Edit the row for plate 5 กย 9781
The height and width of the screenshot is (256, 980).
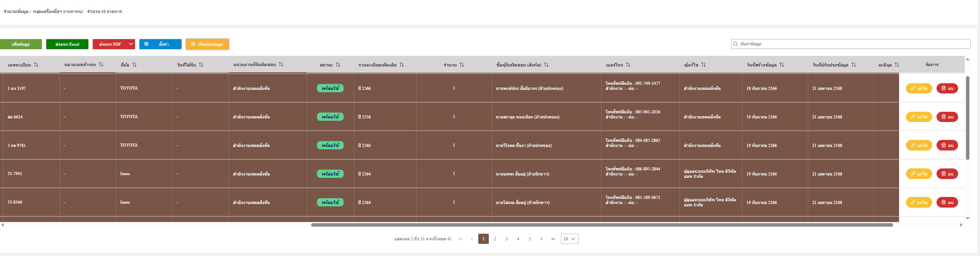pyautogui.click(x=919, y=145)
